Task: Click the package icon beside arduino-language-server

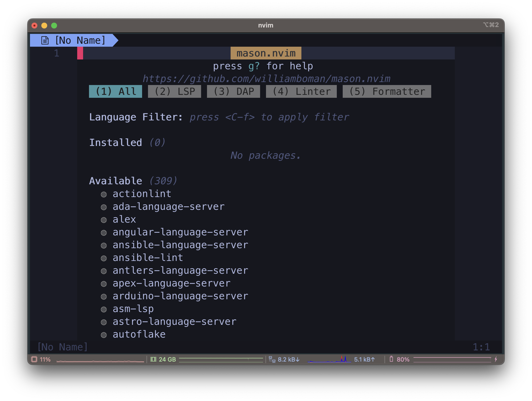Action: [104, 297]
